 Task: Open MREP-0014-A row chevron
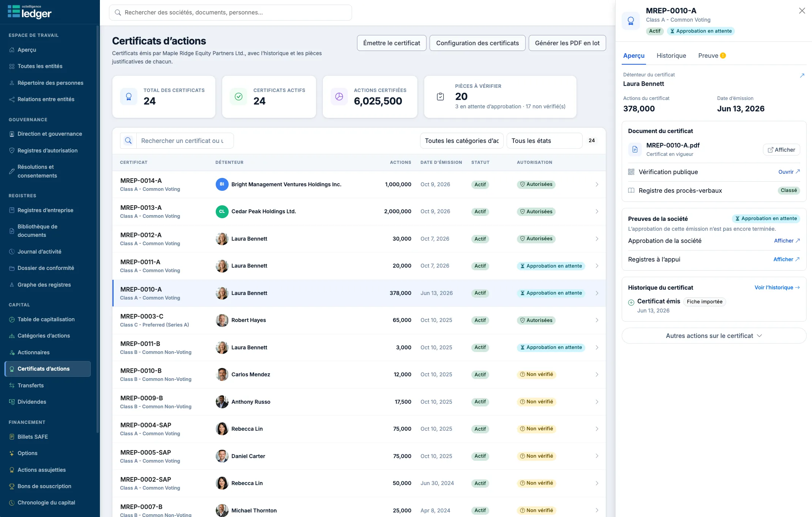[597, 184]
